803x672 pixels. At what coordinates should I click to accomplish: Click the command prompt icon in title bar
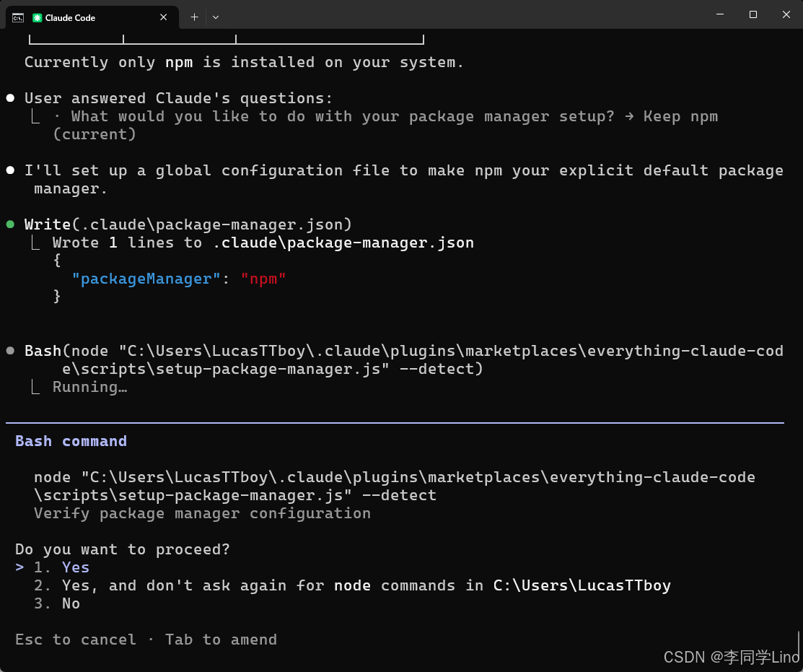click(x=17, y=17)
